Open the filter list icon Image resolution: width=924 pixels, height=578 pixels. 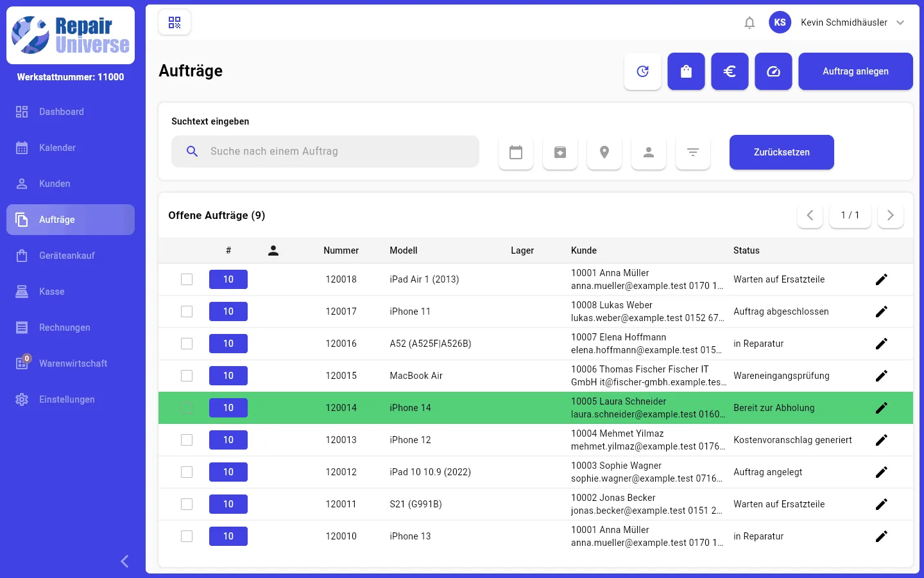(693, 152)
